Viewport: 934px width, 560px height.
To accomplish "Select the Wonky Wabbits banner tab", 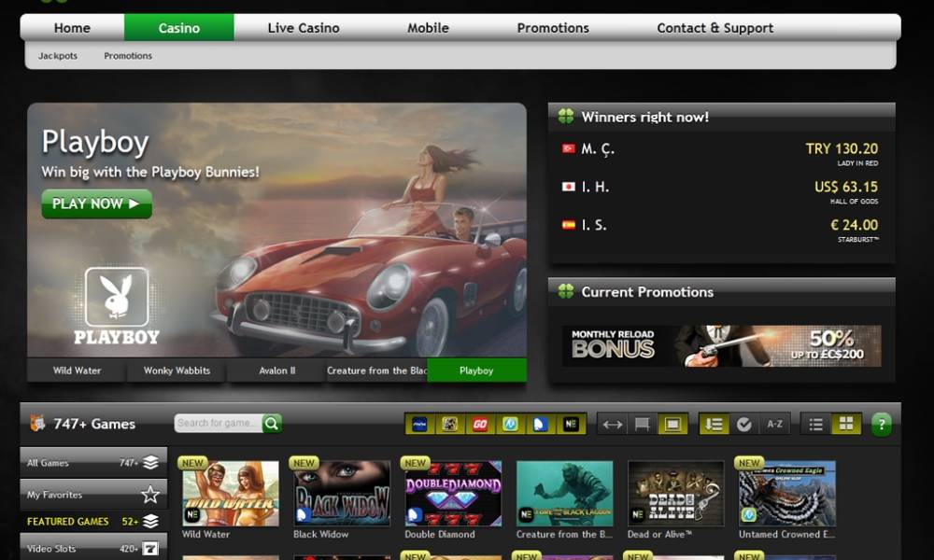I will click(x=177, y=371).
